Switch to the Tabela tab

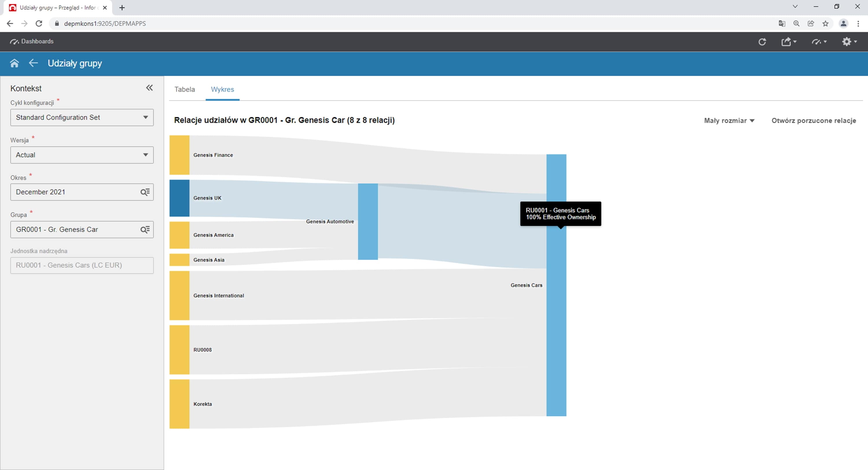(184, 89)
